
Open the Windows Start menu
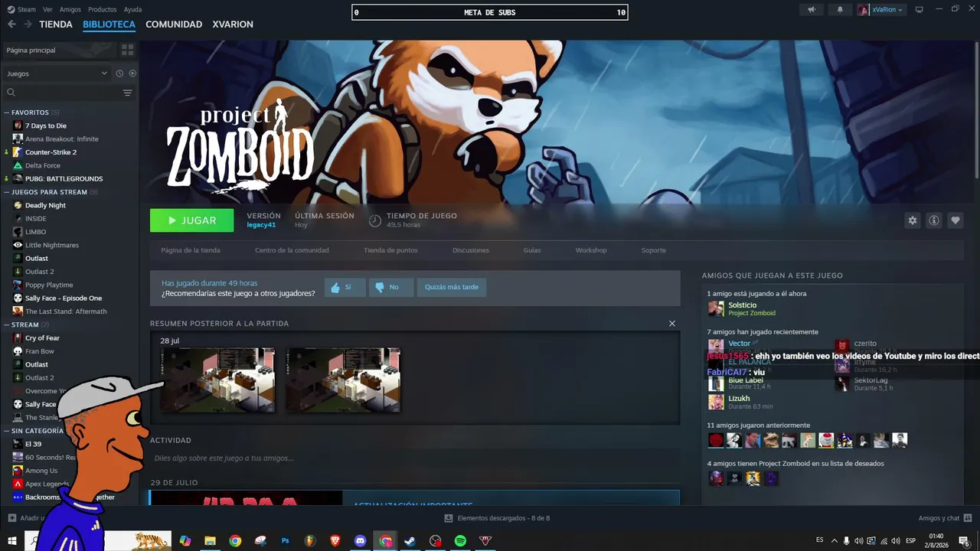[12, 541]
